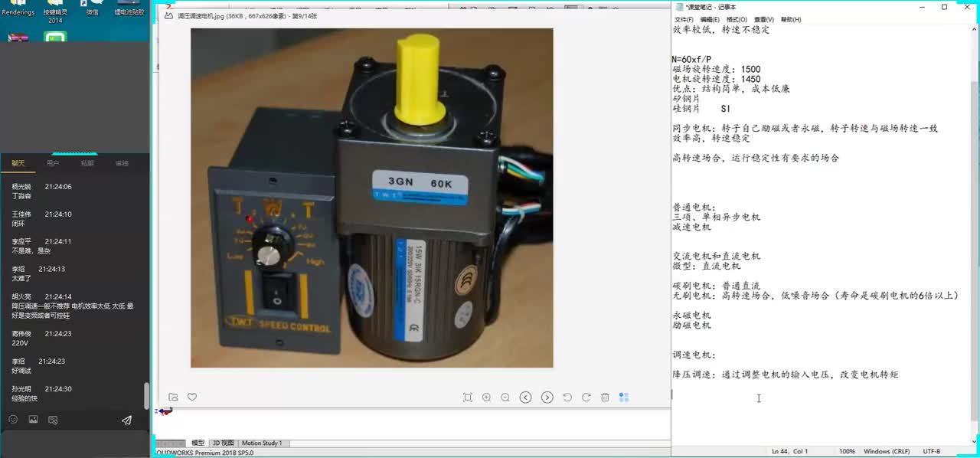This screenshot has width=980, height=458.
Task: Click the chat panel vertical scrollbar
Action: pos(147,396)
